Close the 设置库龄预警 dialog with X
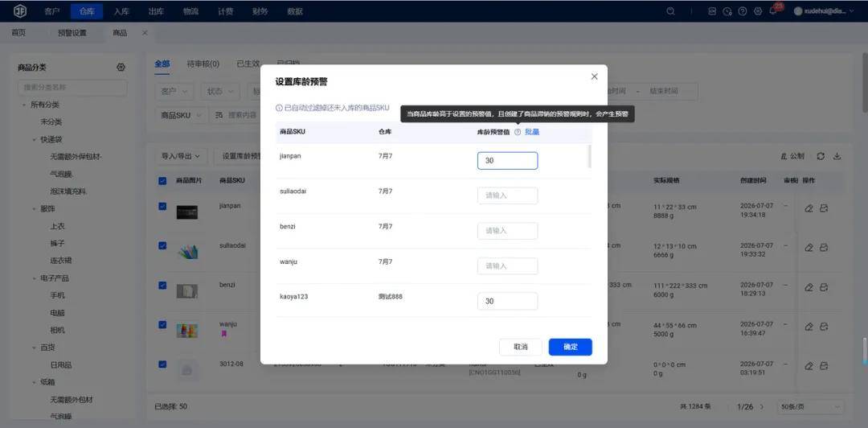The width and height of the screenshot is (868, 428). tap(594, 76)
